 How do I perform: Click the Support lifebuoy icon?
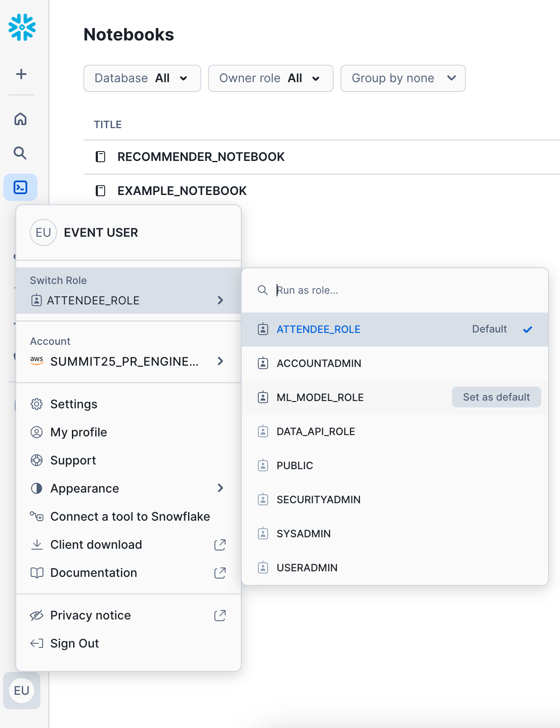37,460
